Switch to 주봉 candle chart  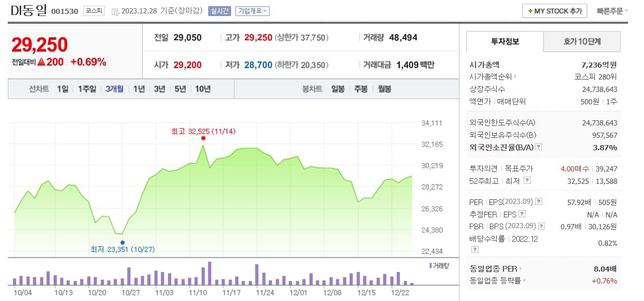point(361,89)
